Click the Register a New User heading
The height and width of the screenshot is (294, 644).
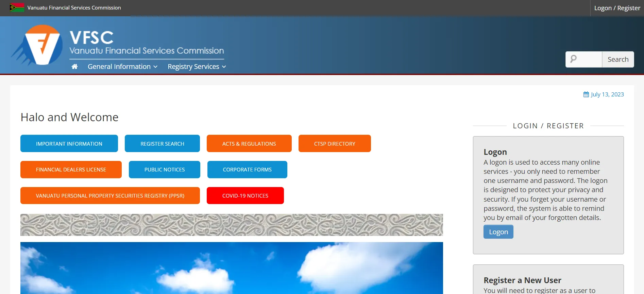click(522, 280)
